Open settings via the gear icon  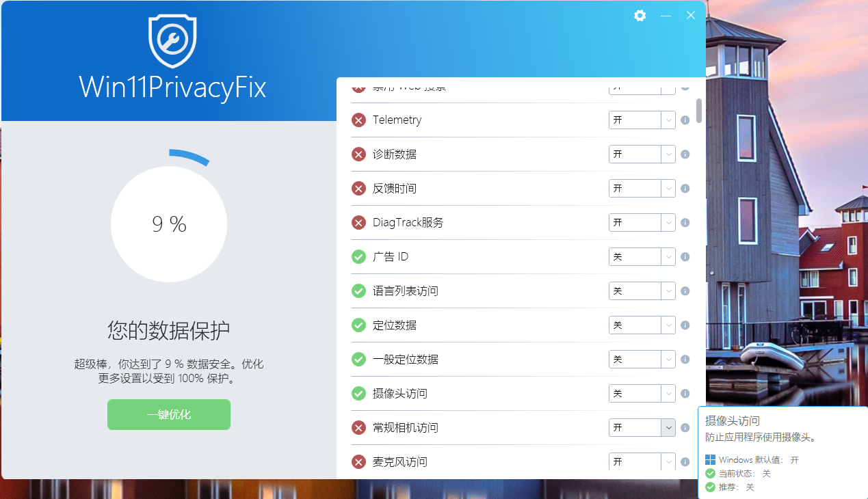(640, 16)
